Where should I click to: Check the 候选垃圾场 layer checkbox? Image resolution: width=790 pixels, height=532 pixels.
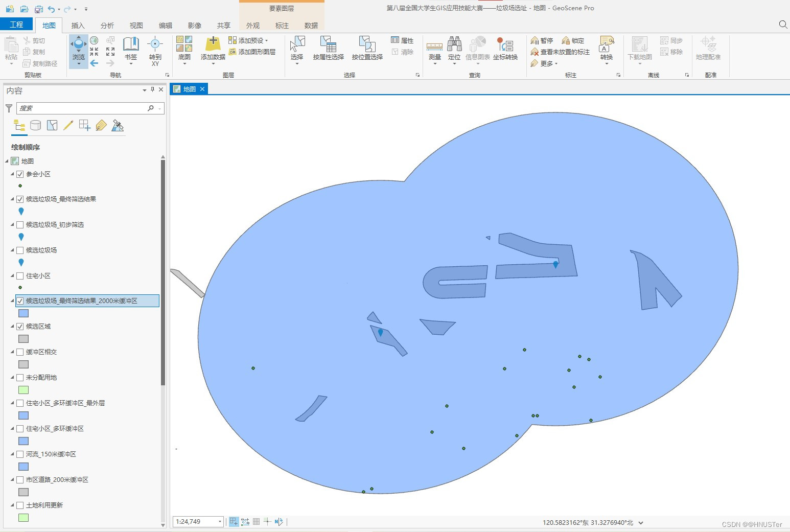point(20,250)
